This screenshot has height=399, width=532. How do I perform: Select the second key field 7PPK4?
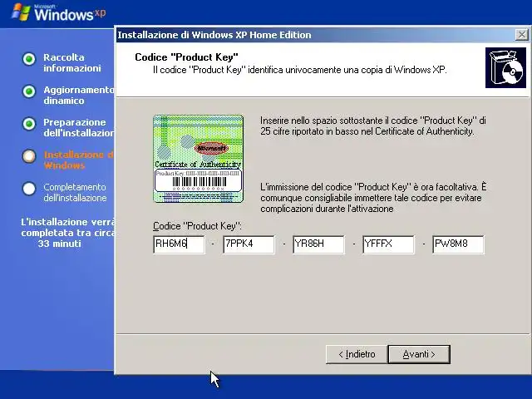[x=249, y=244]
